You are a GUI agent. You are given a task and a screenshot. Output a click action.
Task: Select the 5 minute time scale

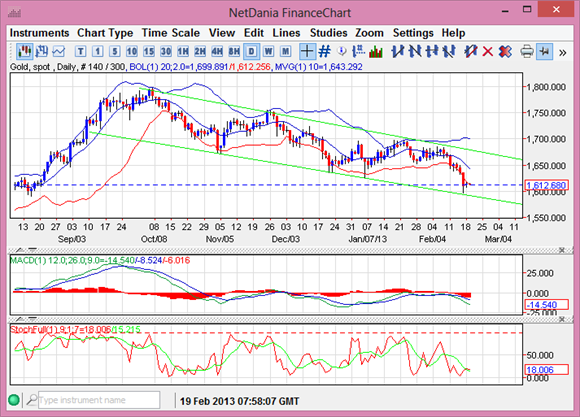click(114, 51)
